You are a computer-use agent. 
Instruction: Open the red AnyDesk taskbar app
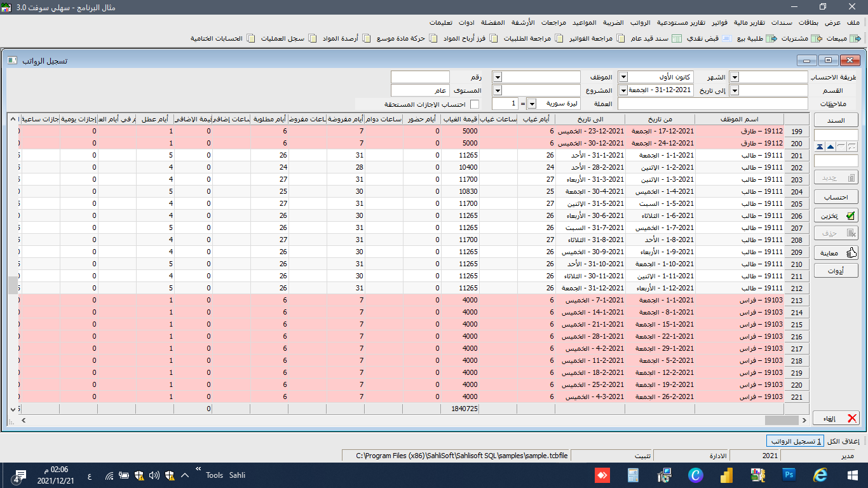click(602, 475)
